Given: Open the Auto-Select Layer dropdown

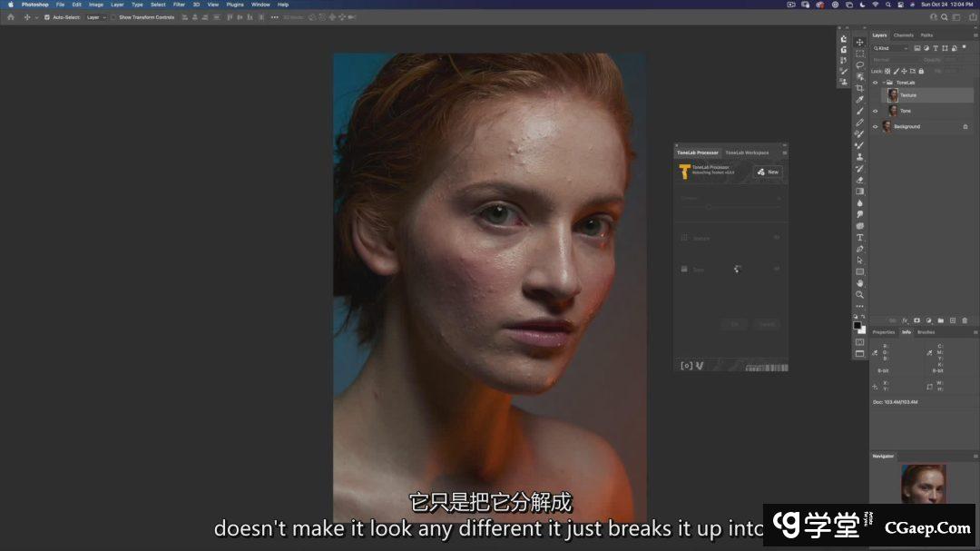Looking at the screenshot, I should pos(95,17).
